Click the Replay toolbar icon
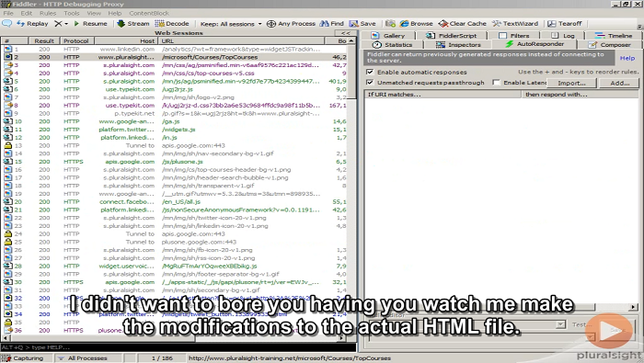The width and height of the screenshot is (644, 363). click(x=20, y=23)
